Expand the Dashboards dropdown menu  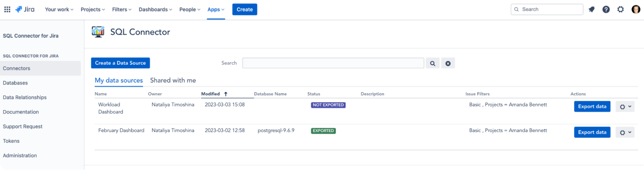tap(155, 10)
